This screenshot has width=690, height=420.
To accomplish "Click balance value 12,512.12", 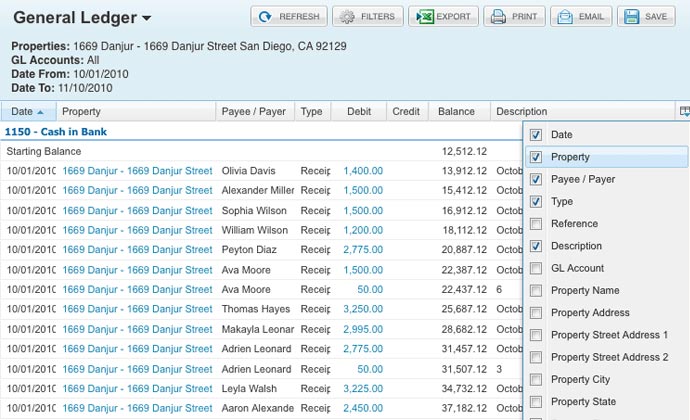I will (x=464, y=151).
